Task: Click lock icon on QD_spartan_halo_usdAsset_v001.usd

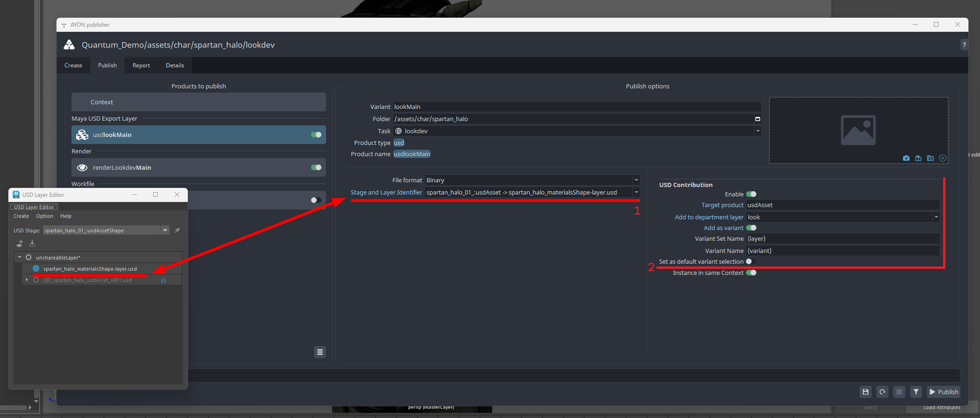Action: click(163, 280)
